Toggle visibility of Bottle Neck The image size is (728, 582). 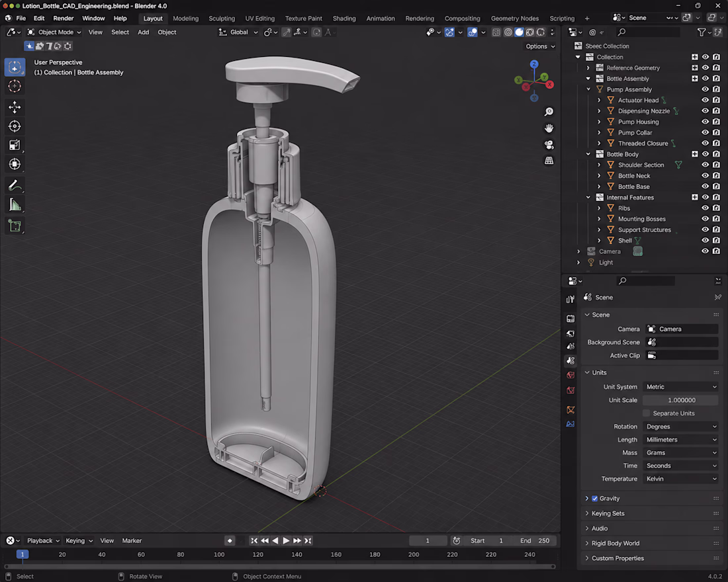pos(705,175)
